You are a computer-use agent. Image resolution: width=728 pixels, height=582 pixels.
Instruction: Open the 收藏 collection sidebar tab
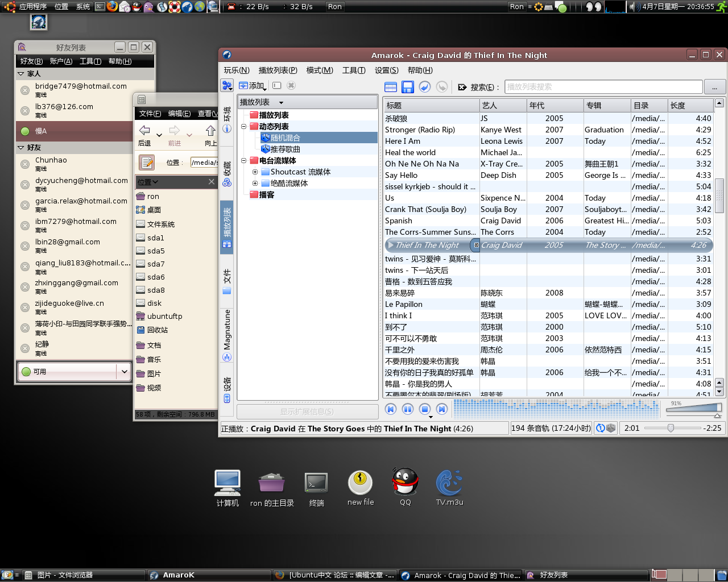pyautogui.click(x=227, y=173)
